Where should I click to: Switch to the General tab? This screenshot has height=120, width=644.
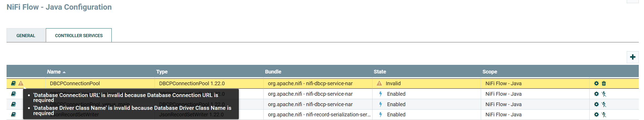pos(26,35)
